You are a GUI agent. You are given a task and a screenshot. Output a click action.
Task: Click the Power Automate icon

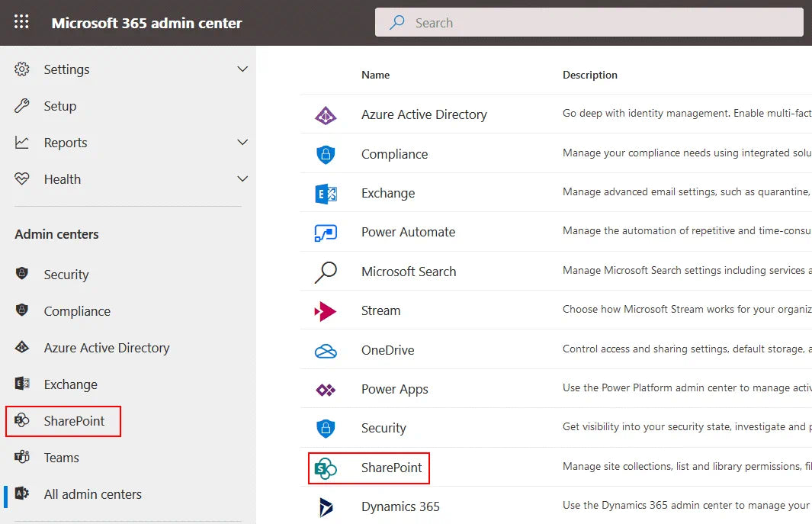pyautogui.click(x=326, y=233)
